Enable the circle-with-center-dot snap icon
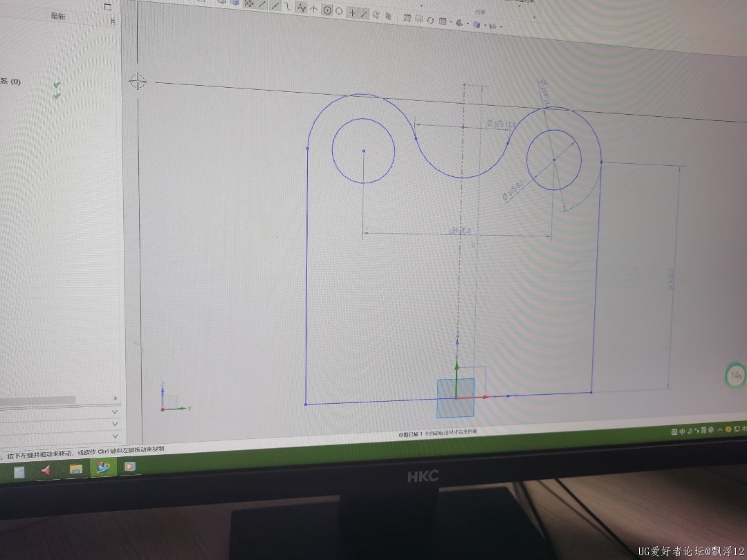The width and height of the screenshot is (747, 560). coord(327,10)
